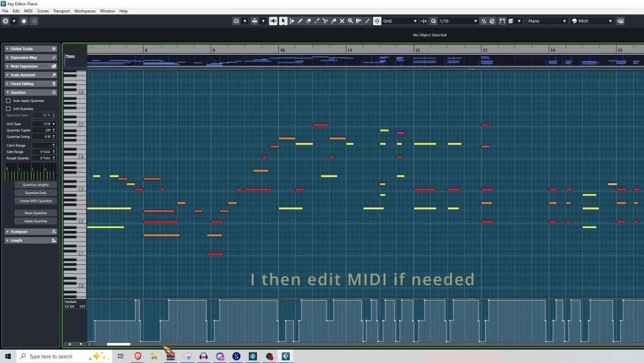Click the Freeze MIDI Quantize button

(x=35, y=201)
